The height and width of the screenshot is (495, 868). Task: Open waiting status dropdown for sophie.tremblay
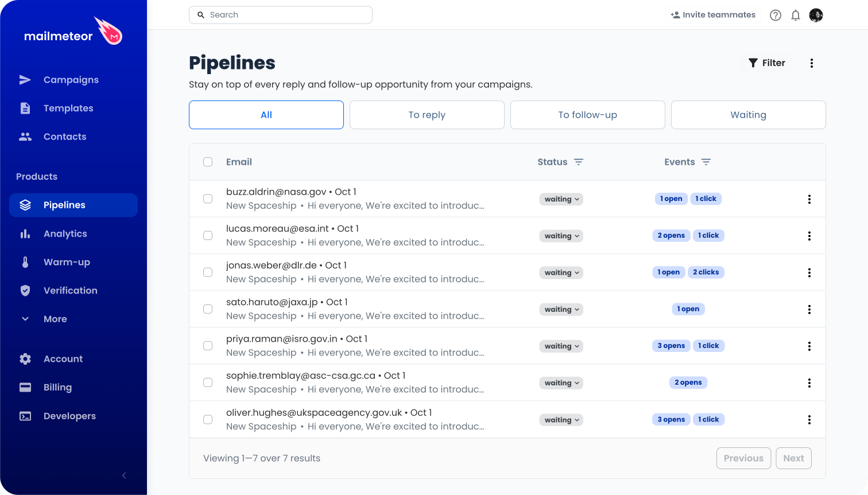(561, 383)
